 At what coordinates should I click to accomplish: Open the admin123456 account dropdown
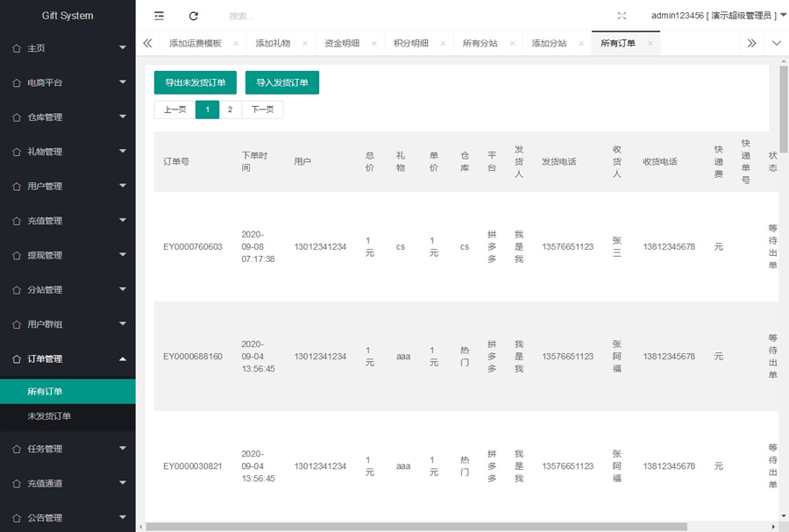point(715,16)
